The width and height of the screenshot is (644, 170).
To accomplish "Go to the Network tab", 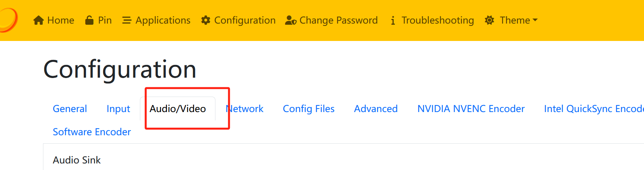I will [x=245, y=109].
